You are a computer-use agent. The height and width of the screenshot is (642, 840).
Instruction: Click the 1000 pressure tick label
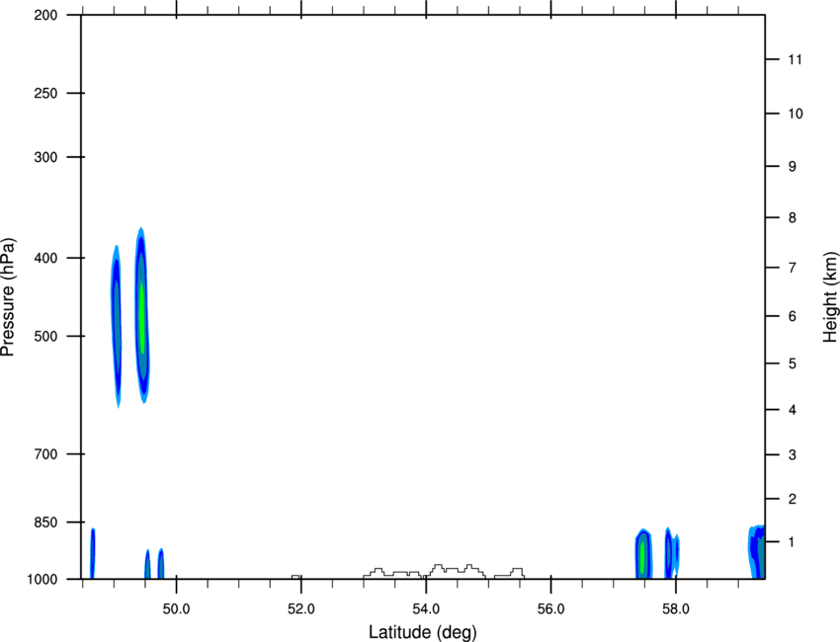42,580
